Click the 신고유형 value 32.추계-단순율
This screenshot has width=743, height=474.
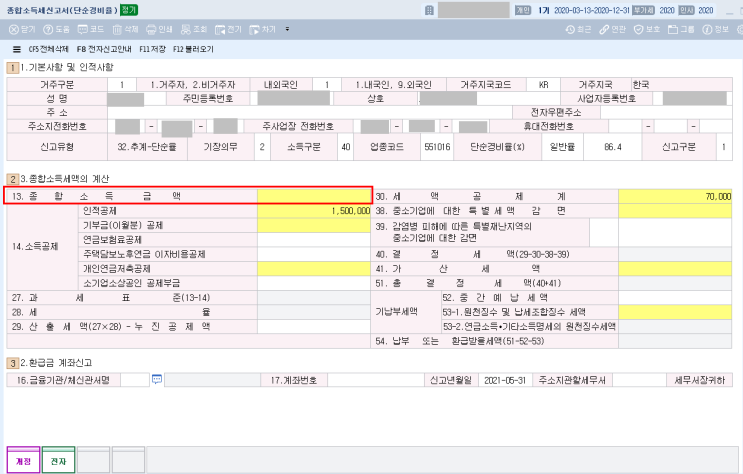(147, 147)
